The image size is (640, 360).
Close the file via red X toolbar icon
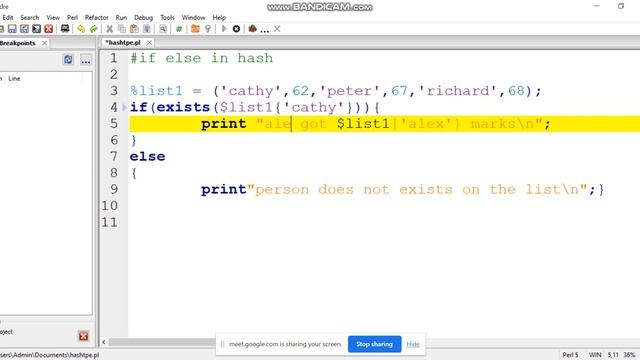tap(49, 29)
